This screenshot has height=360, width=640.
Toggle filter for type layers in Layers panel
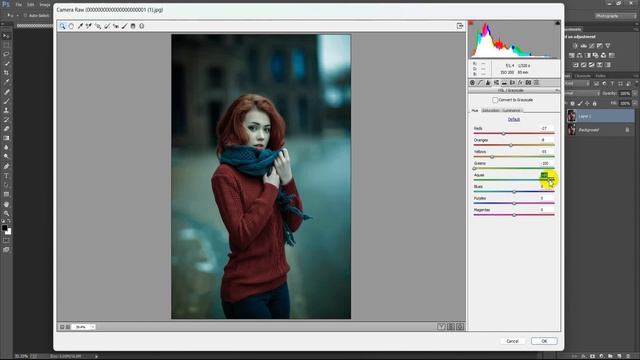click(x=612, y=83)
